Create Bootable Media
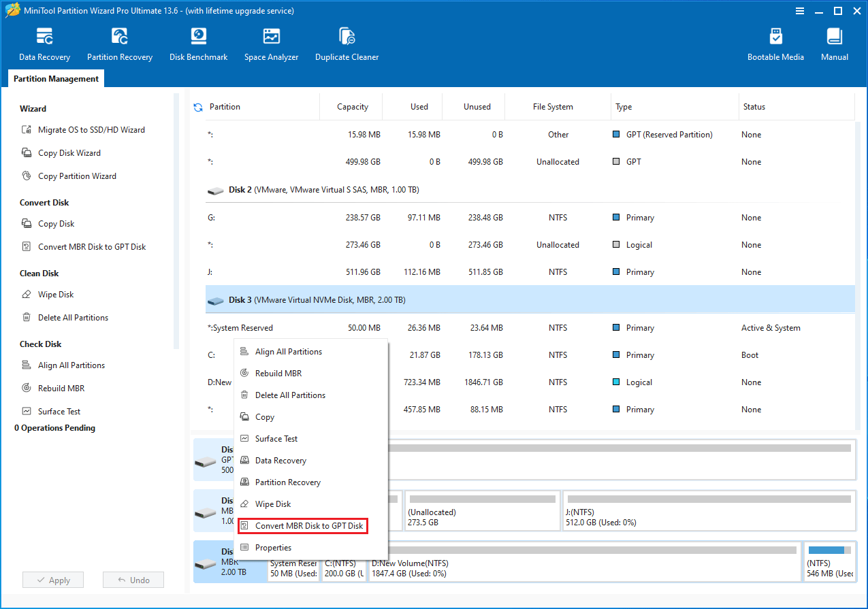The height and width of the screenshot is (609, 868). [775, 45]
